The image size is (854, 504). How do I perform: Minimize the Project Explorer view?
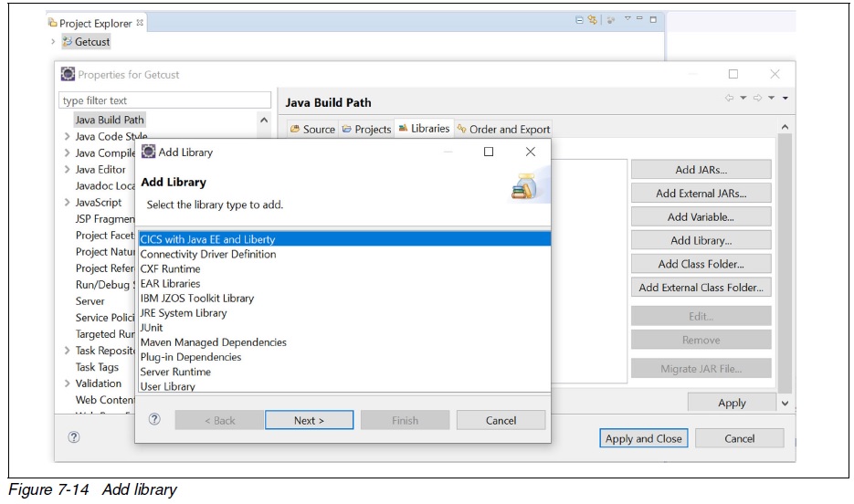(639, 20)
